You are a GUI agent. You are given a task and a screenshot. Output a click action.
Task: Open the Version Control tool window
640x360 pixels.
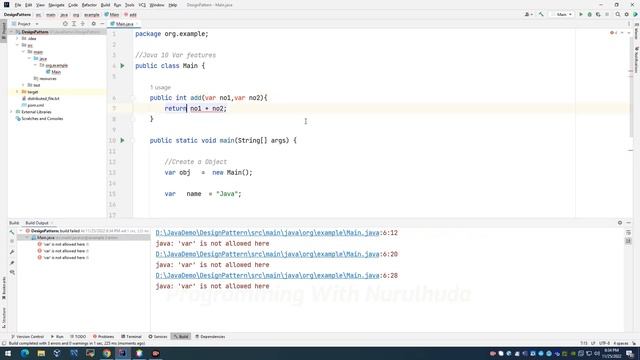click(27, 337)
